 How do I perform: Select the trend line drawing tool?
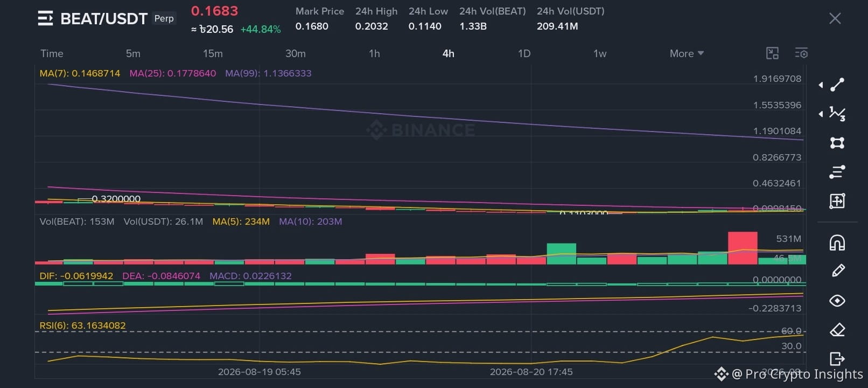tap(837, 85)
